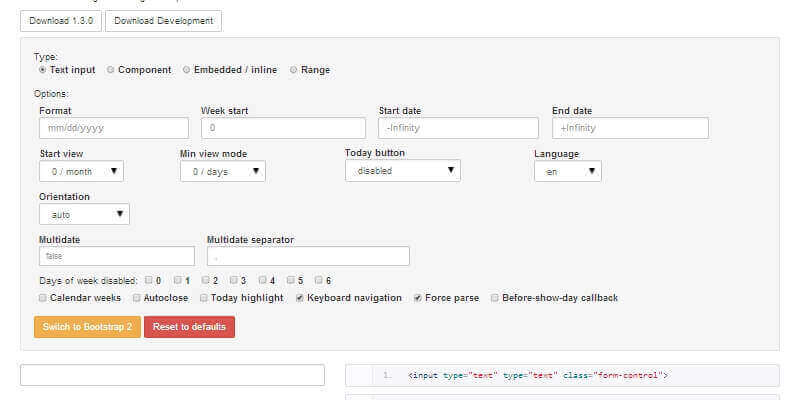Select the Embedded / inline type
The height and width of the screenshot is (400, 800).
pyautogui.click(x=186, y=70)
